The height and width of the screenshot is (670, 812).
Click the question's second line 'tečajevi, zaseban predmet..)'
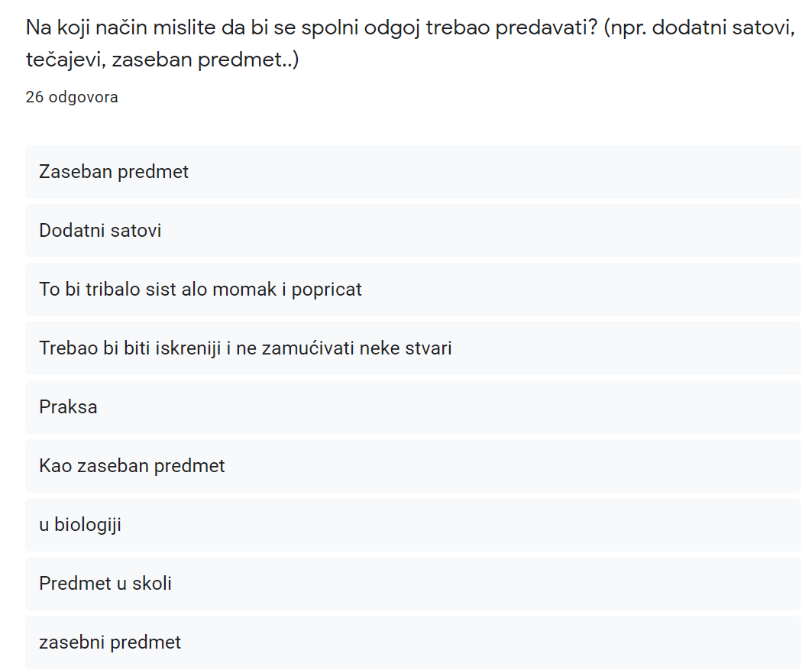coord(163,60)
